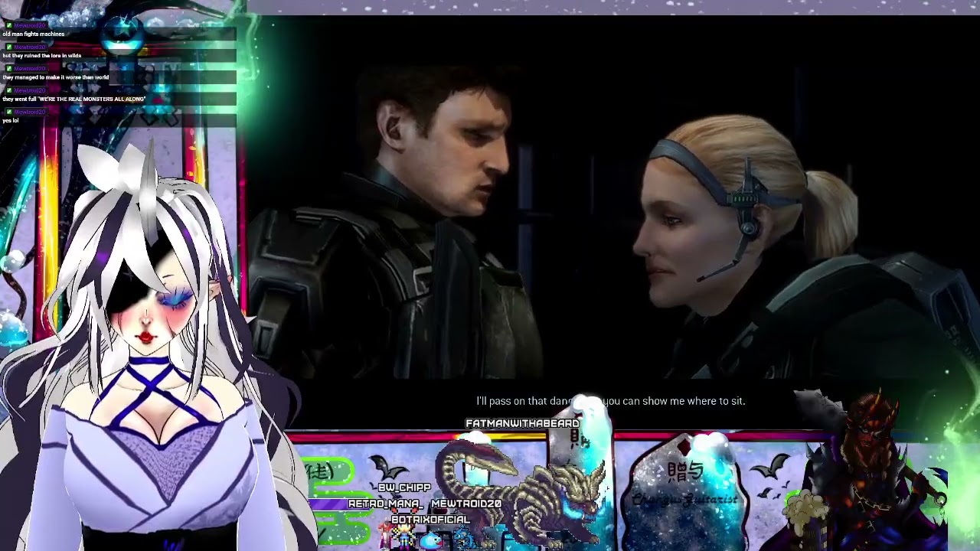Click the Mewtroid20 username above 'old man fights machines'
The image size is (980, 551).
(x=29, y=25)
